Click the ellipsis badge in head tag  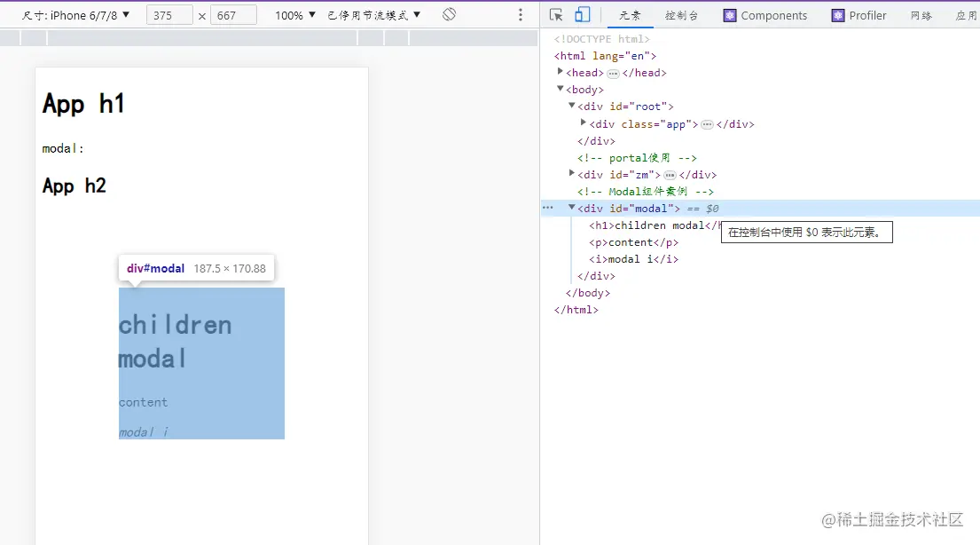(613, 74)
